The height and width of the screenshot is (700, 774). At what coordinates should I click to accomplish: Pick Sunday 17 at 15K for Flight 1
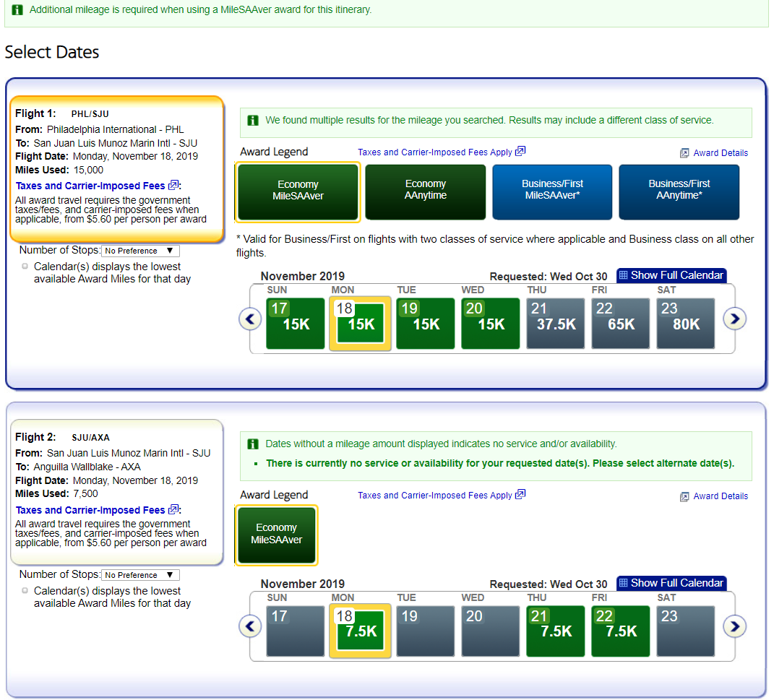295,324
